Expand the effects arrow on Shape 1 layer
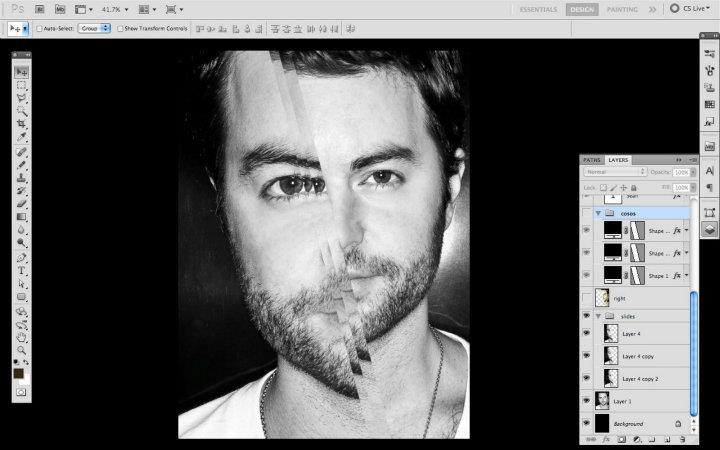This screenshot has height=450, width=720. [x=686, y=276]
